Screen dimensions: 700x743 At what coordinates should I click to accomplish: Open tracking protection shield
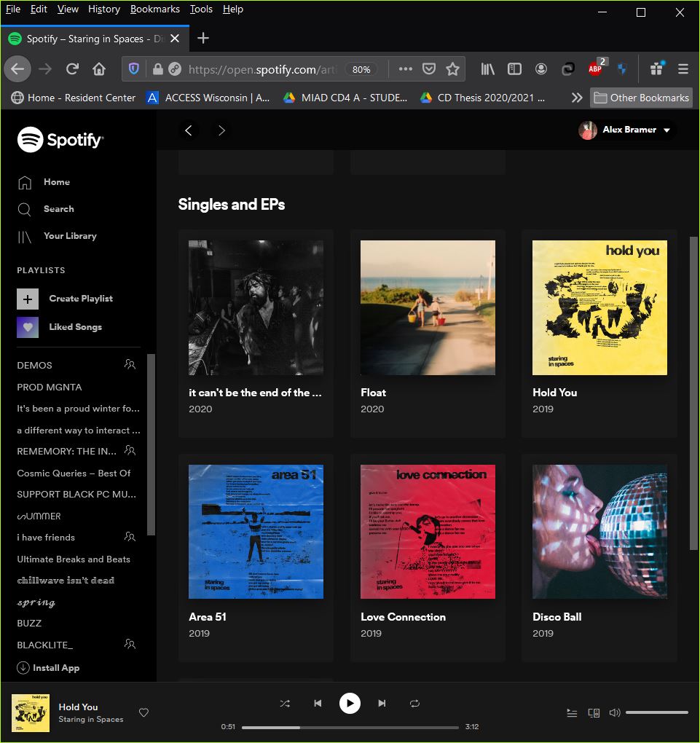134,69
